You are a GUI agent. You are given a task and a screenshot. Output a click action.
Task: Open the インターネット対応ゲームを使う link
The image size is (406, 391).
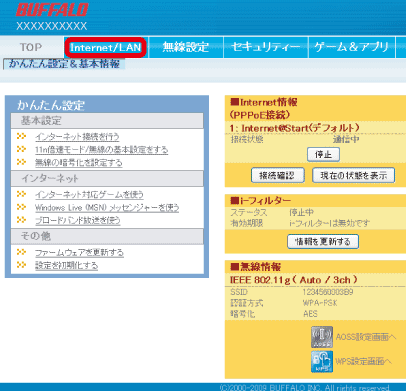point(89,194)
